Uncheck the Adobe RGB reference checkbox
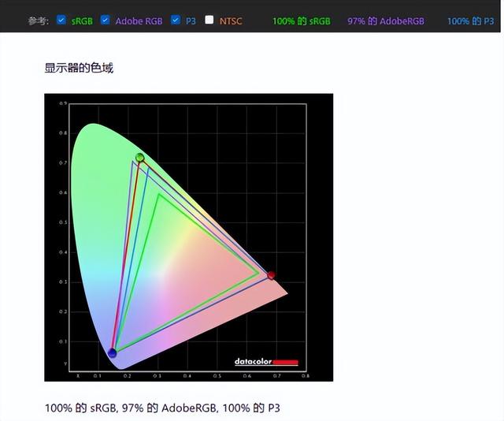Viewport: 504px width, 421px height. (105, 20)
